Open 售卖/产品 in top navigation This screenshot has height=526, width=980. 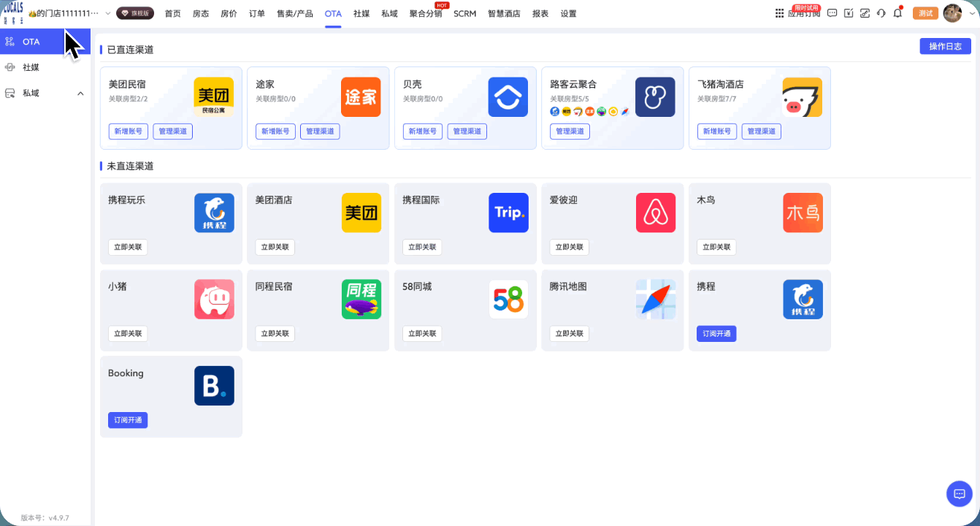click(x=295, y=14)
